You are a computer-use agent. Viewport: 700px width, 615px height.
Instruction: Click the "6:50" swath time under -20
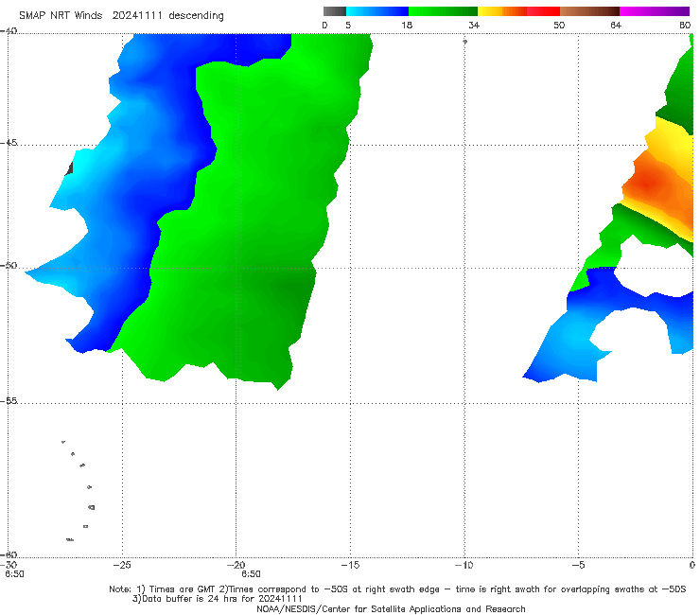[251, 574]
